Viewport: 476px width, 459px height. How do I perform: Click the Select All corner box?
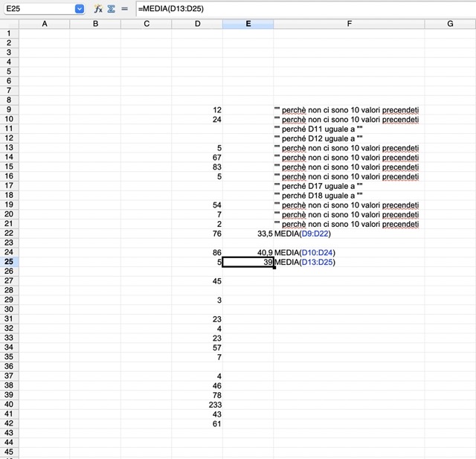tap(9, 24)
